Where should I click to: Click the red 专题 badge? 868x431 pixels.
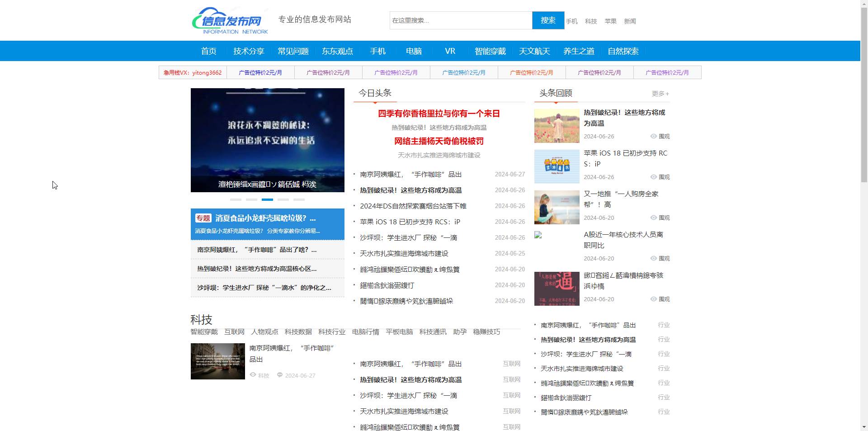203,218
